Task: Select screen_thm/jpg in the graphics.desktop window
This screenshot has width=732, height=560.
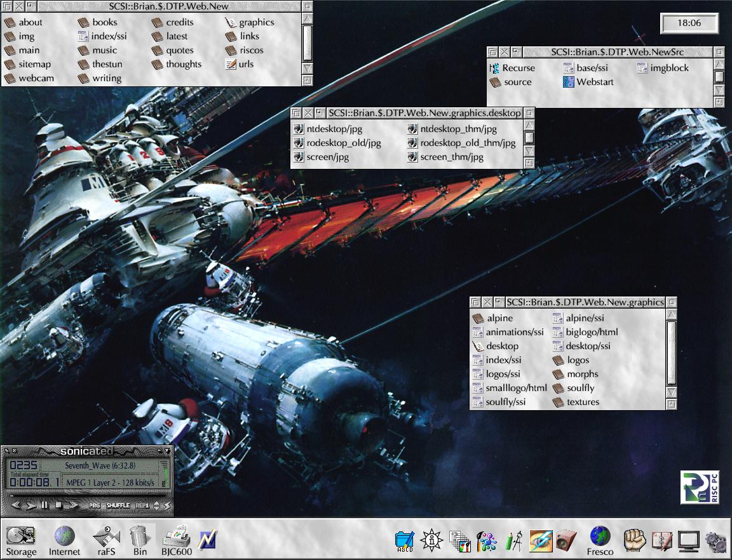Action: [x=445, y=157]
